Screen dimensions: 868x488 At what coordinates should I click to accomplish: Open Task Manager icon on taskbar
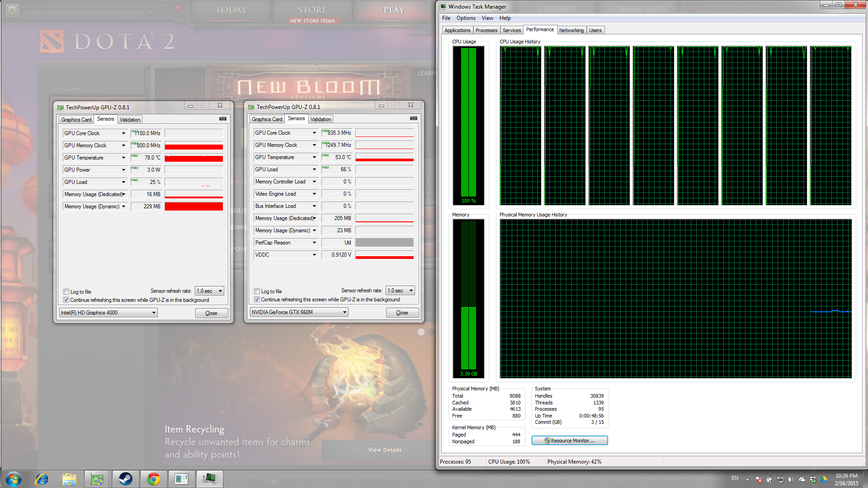click(x=209, y=479)
